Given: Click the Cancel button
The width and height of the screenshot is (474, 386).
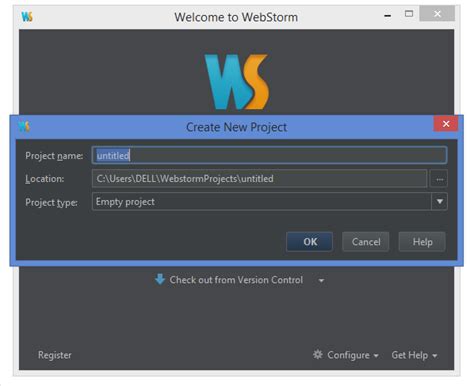Looking at the screenshot, I should pos(366,242).
